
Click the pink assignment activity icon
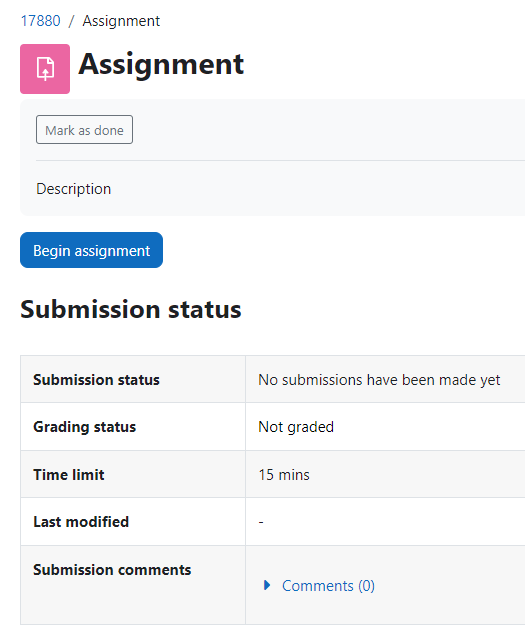[x=45, y=69]
